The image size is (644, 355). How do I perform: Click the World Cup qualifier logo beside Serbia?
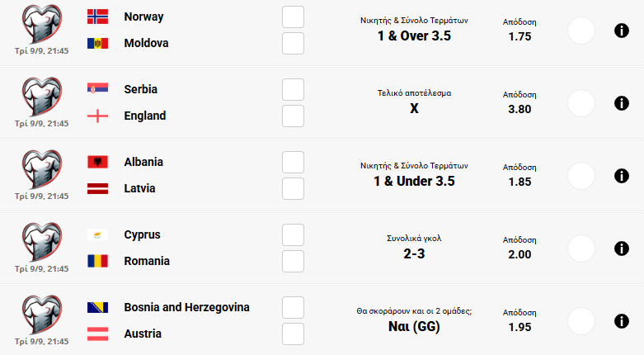coord(41,97)
